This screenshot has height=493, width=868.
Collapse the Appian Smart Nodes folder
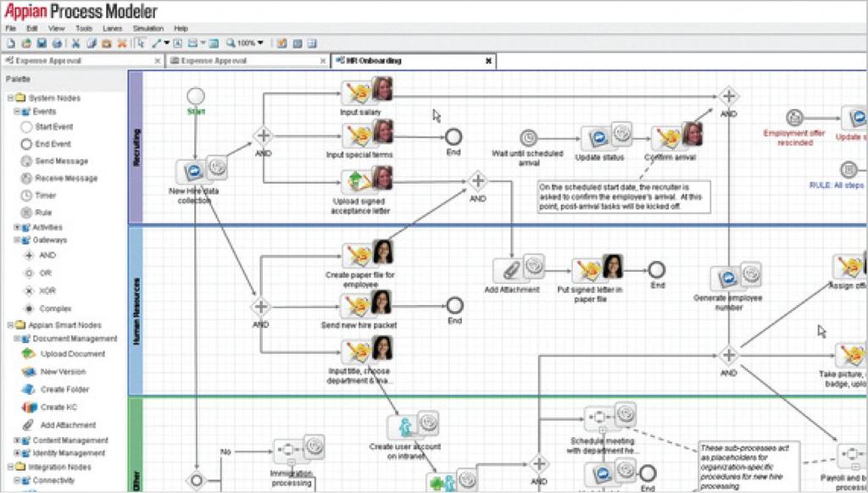coord(10,325)
